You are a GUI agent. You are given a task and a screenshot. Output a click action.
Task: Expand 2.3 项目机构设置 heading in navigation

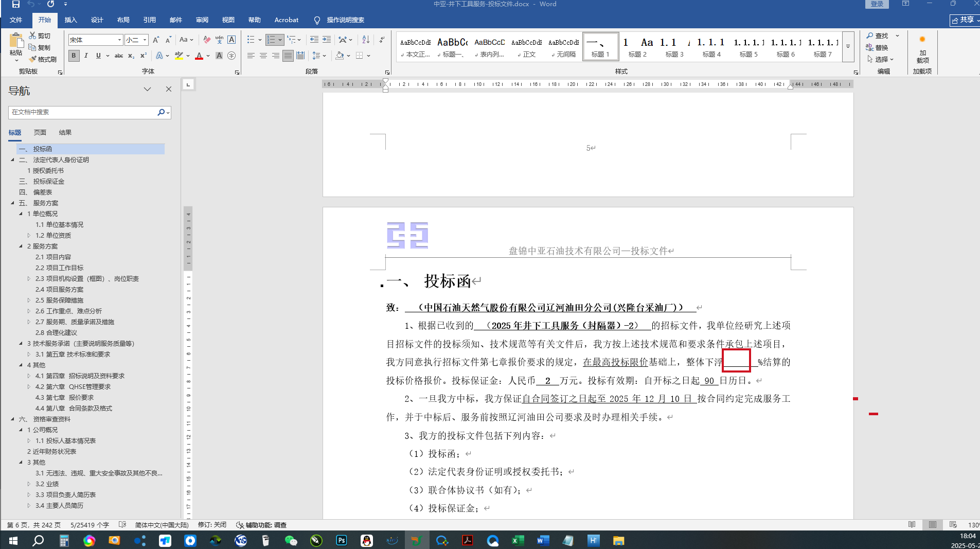(29, 278)
